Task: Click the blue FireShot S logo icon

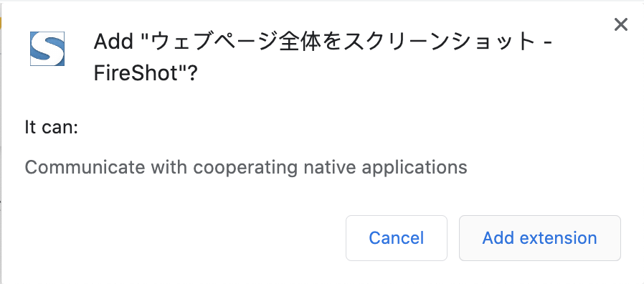Action: pos(47,49)
